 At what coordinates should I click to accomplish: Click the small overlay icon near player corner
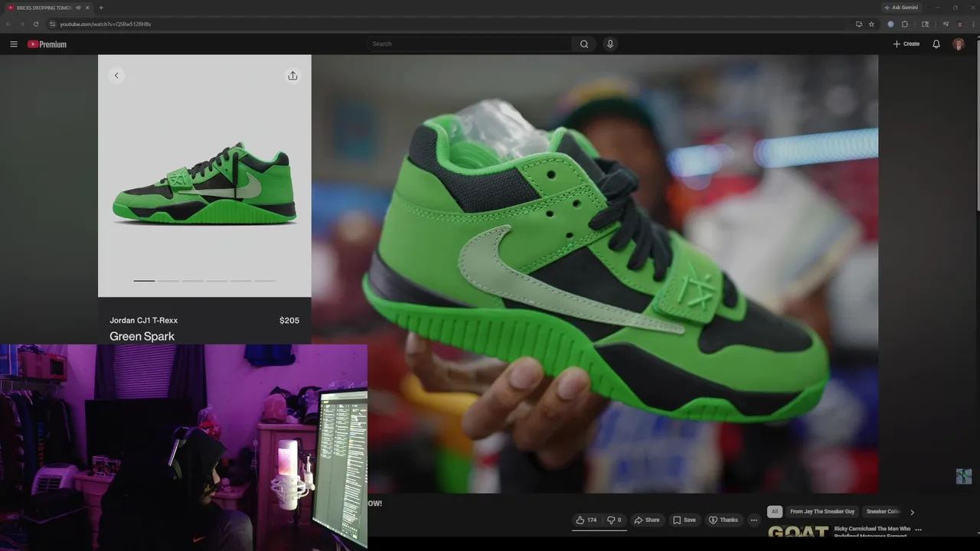[964, 477]
